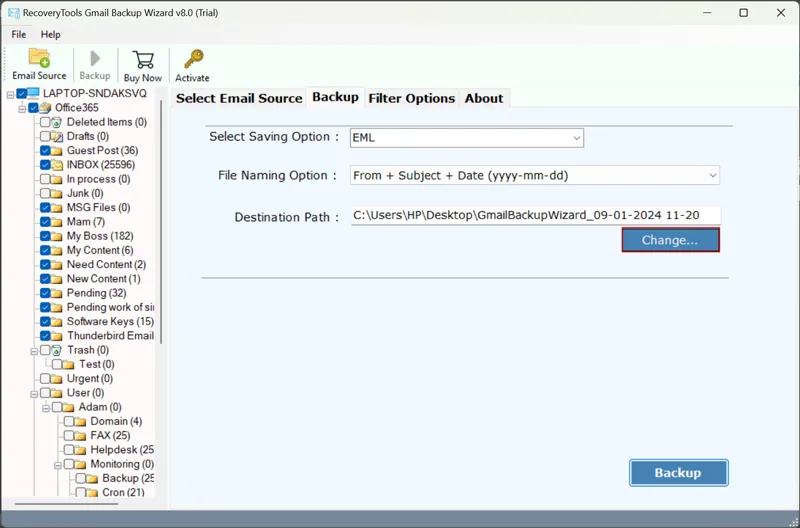Select the 'Backup (25' subfolder tree row
Screen dimensions: 800x528
tap(128, 479)
